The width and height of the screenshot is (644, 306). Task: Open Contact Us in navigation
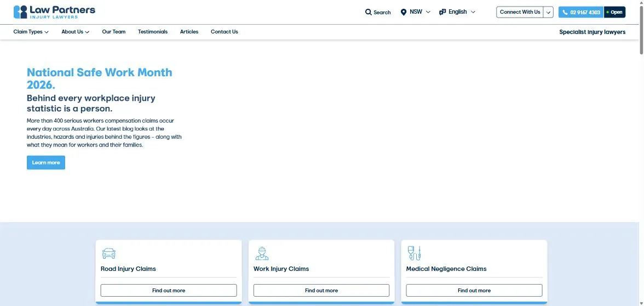click(x=225, y=32)
